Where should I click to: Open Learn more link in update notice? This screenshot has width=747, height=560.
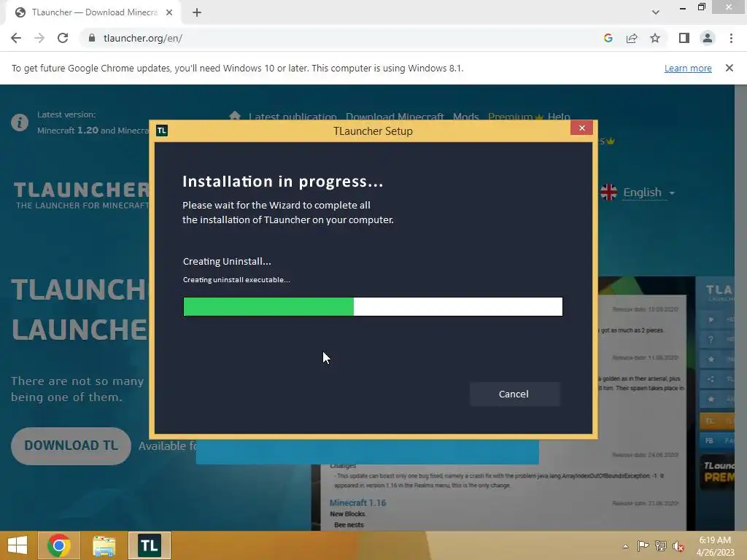(x=688, y=68)
